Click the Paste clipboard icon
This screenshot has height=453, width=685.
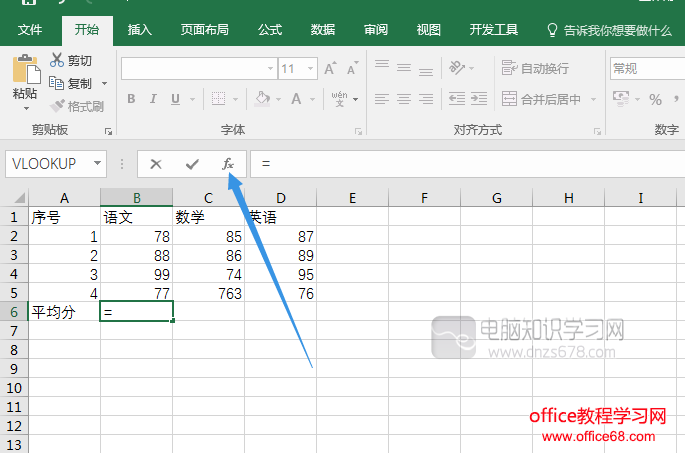[x=26, y=69]
